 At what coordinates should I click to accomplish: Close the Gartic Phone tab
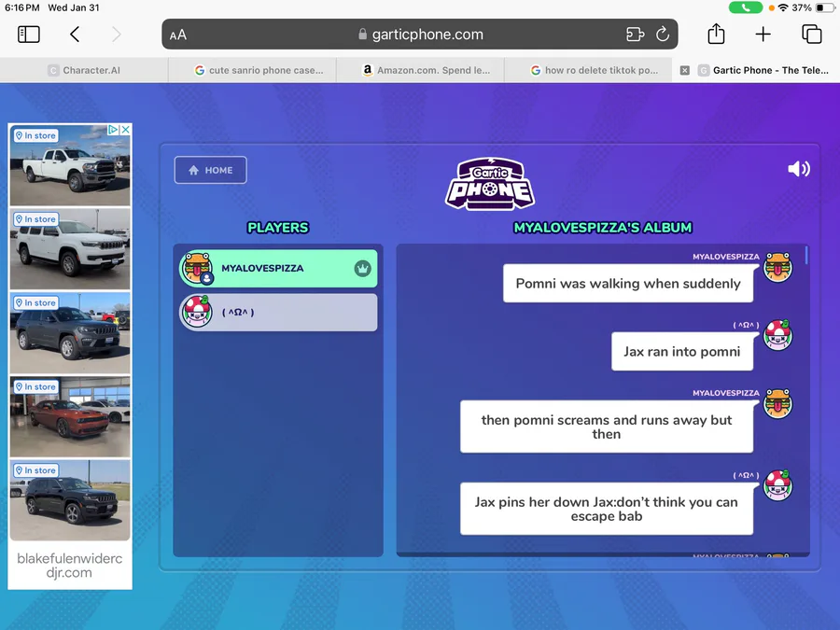tap(685, 70)
